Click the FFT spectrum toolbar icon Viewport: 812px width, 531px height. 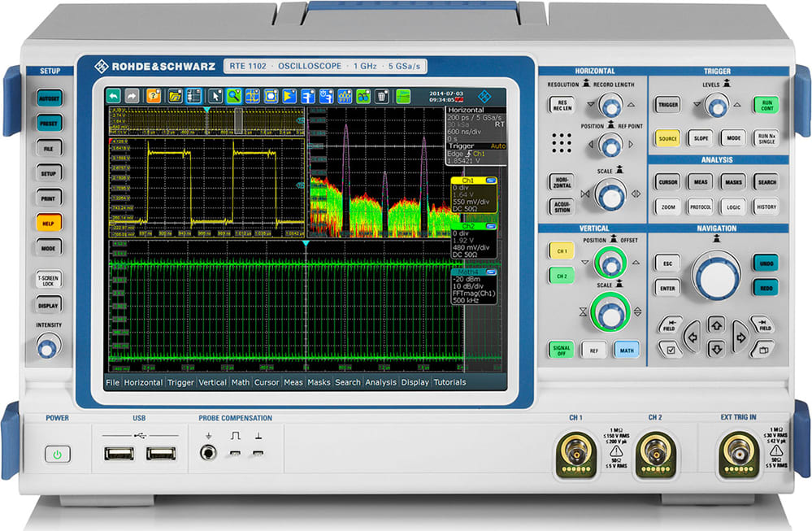345,96
